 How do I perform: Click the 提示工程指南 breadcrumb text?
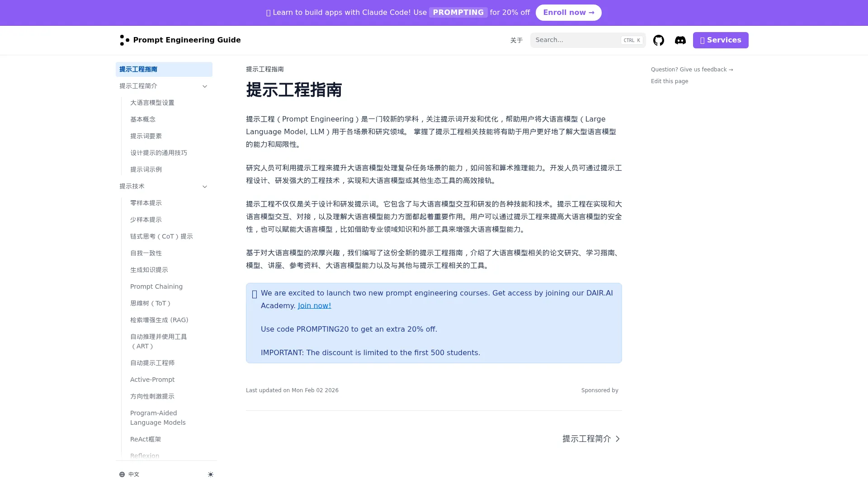[x=265, y=69]
